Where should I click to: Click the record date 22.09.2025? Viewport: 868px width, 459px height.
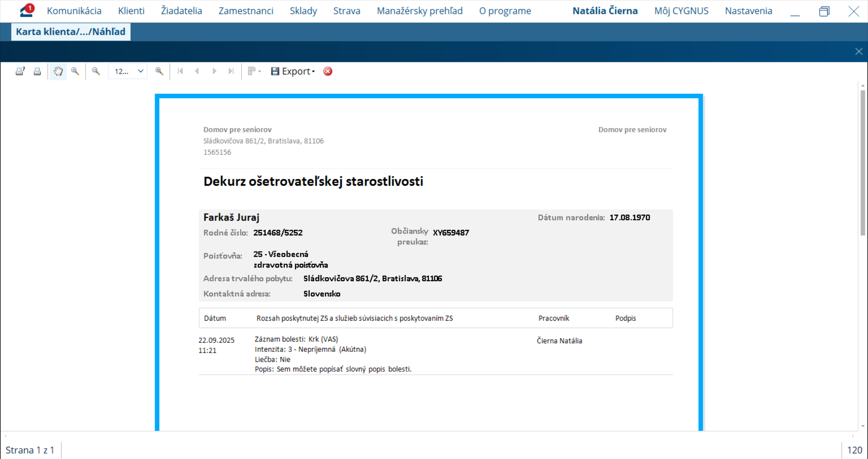(x=217, y=340)
